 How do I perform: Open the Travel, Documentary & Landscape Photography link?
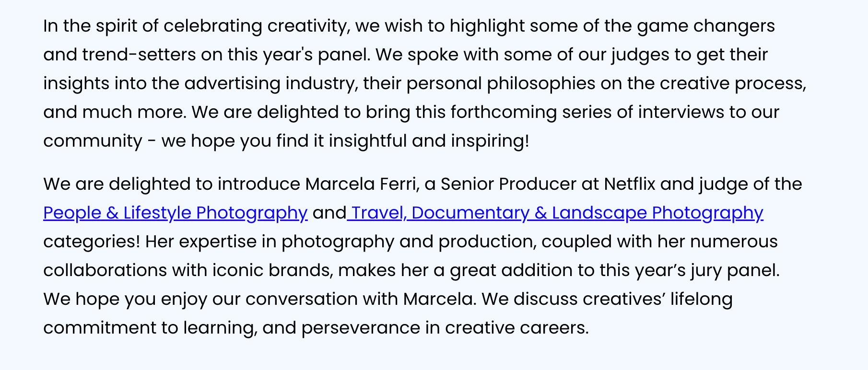pyautogui.click(x=556, y=213)
